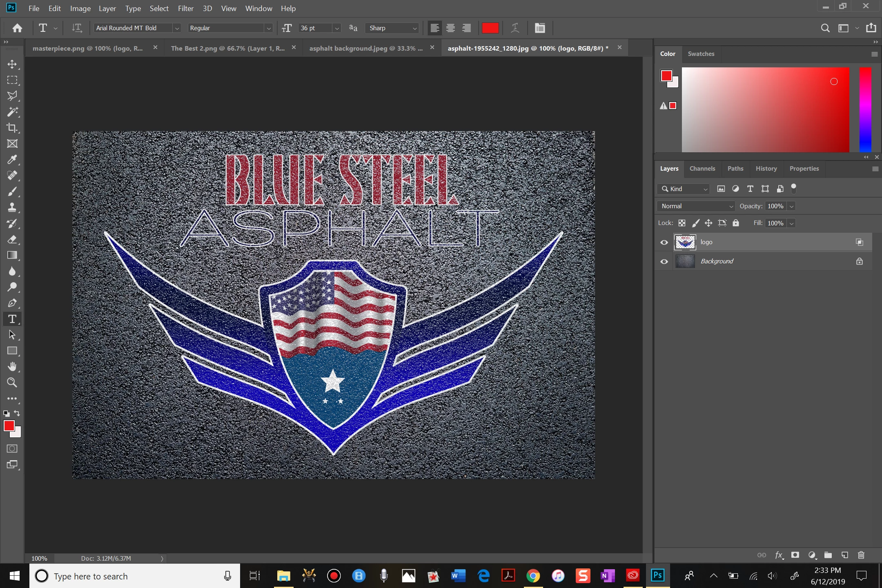The height and width of the screenshot is (588, 882).
Task: Open the blending mode Normal dropdown
Action: click(695, 206)
